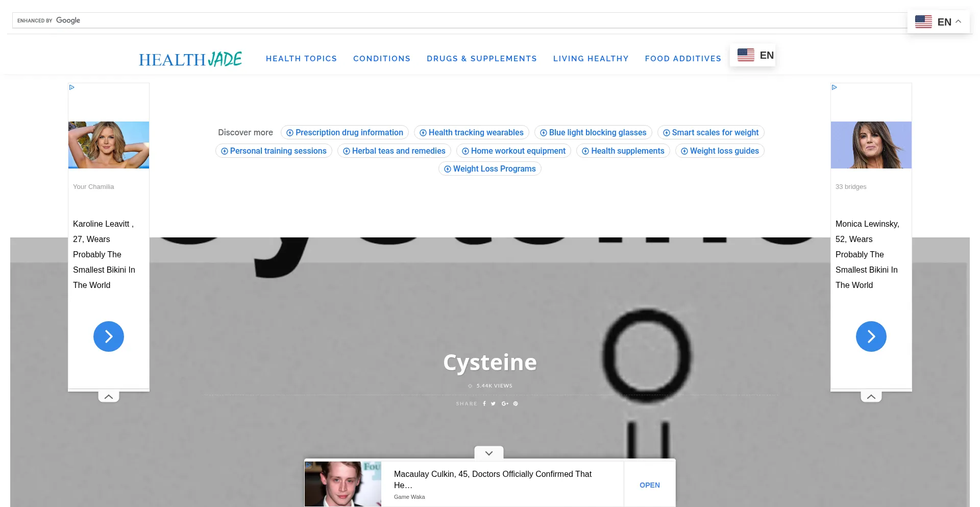Open the top-right EN language dropdown
Image resolution: width=980 pixels, height=507 pixels.
tap(938, 22)
